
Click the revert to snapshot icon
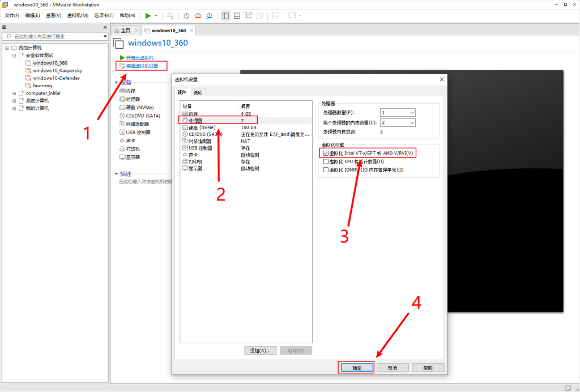[x=198, y=16]
